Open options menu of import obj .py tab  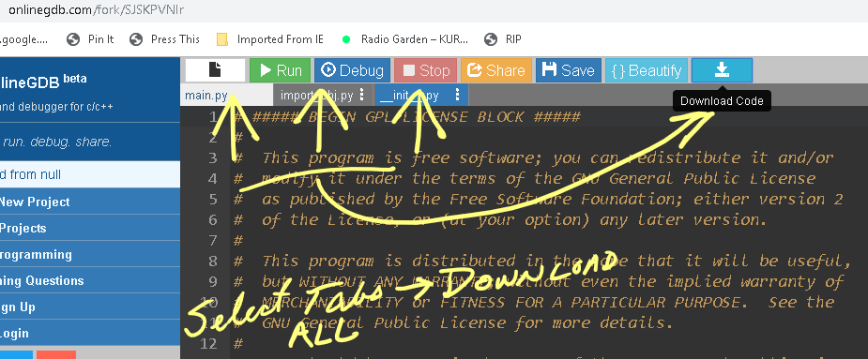coord(362,95)
